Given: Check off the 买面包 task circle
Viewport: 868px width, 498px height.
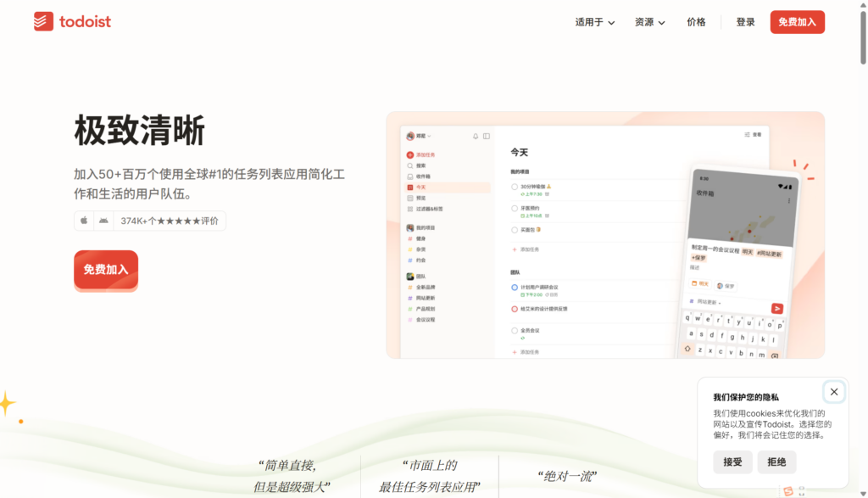Looking at the screenshot, I should point(515,230).
